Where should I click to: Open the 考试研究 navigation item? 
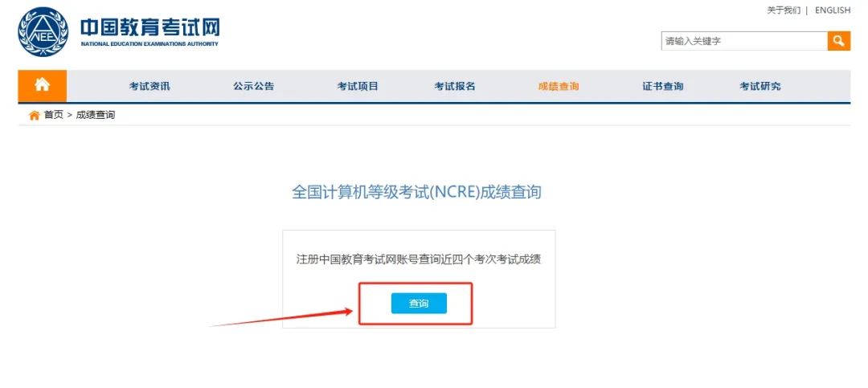point(760,86)
